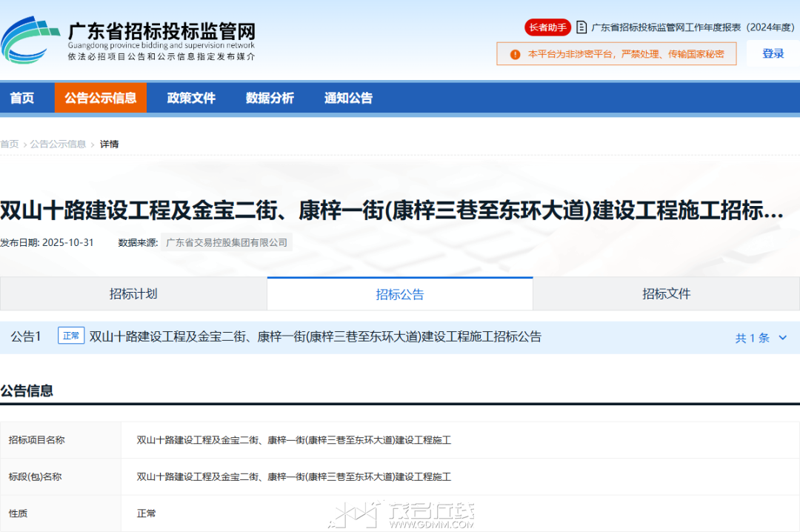Click the 正常 value in the 性质 row
Image resolution: width=800 pixels, height=532 pixels.
coord(147,513)
